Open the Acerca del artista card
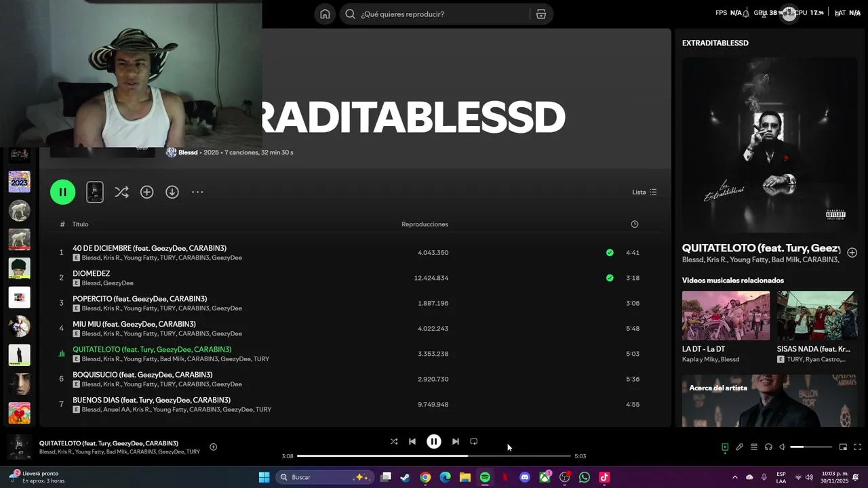The width and height of the screenshot is (868, 488). [769, 401]
